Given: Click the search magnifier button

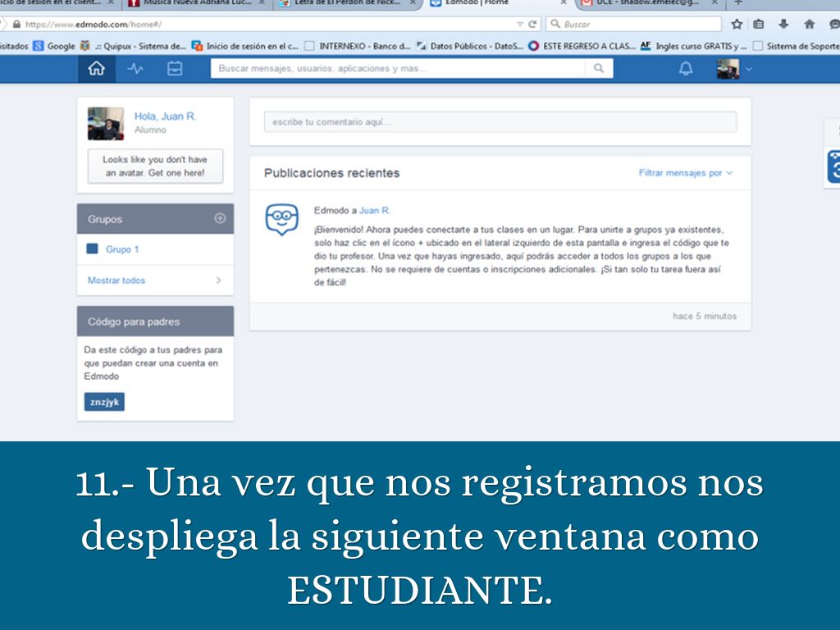Looking at the screenshot, I should click(599, 69).
